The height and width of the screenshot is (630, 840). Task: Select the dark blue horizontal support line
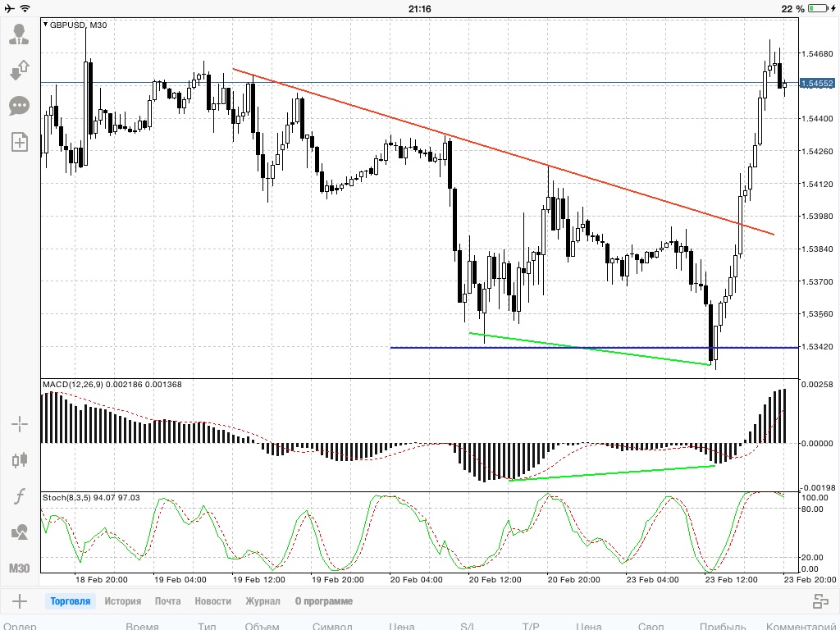click(594, 348)
